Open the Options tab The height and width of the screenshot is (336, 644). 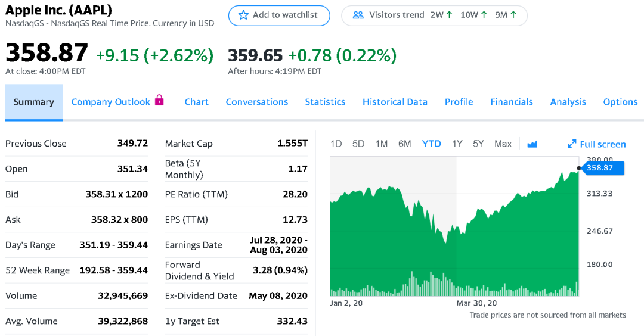(620, 102)
